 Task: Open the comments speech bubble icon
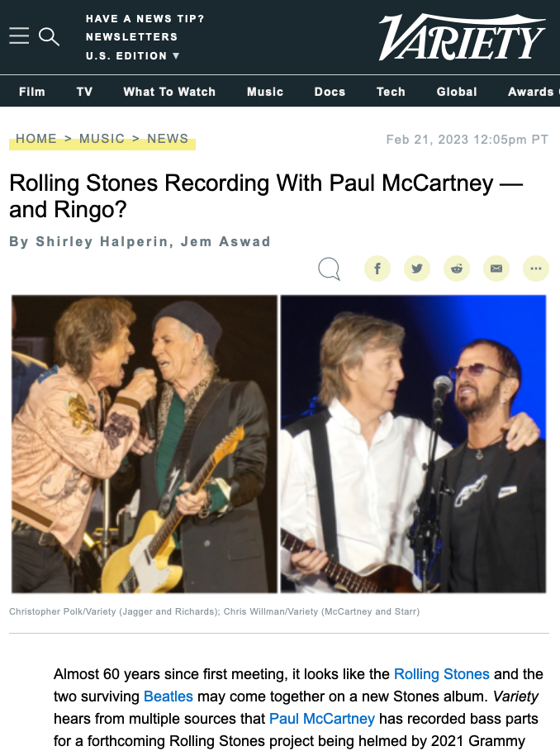point(330,269)
